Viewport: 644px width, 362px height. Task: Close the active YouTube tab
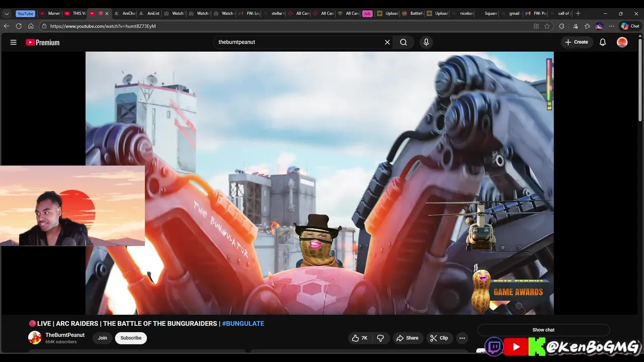coord(107,14)
